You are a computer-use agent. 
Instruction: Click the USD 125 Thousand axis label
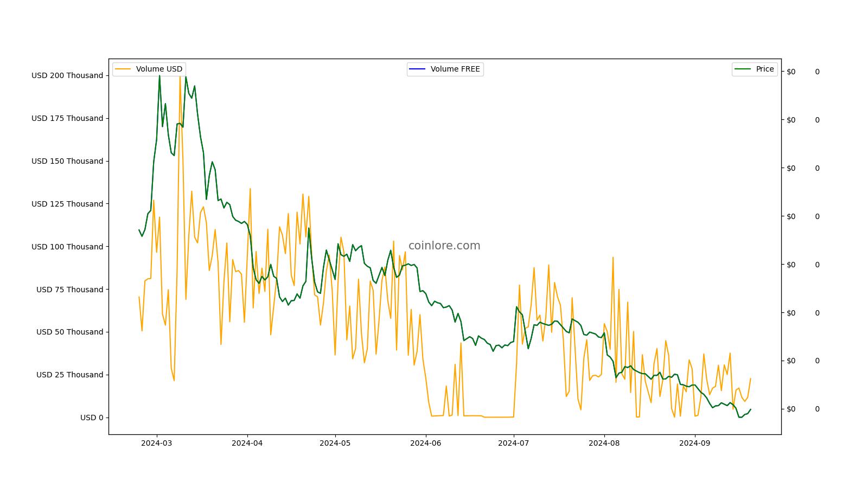click(x=67, y=204)
